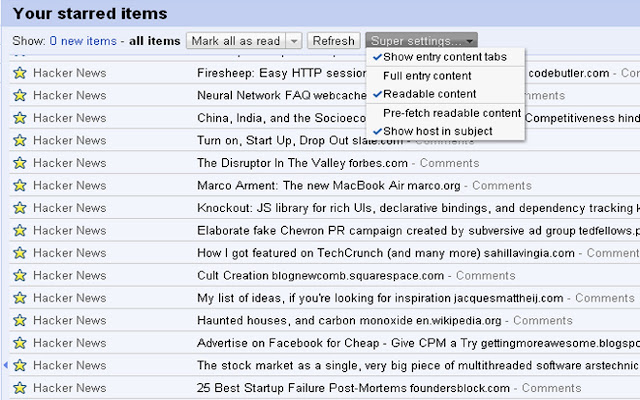This screenshot has width=640, height=400.
Task: Open Cult Creation blognewcomb.squarespace.com entry
Action: 320,276
